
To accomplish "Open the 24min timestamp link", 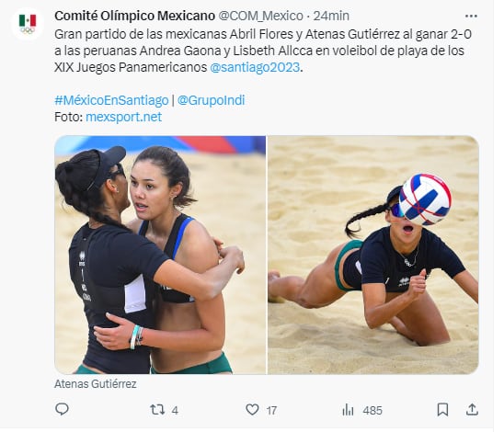I will click(331, 16).
